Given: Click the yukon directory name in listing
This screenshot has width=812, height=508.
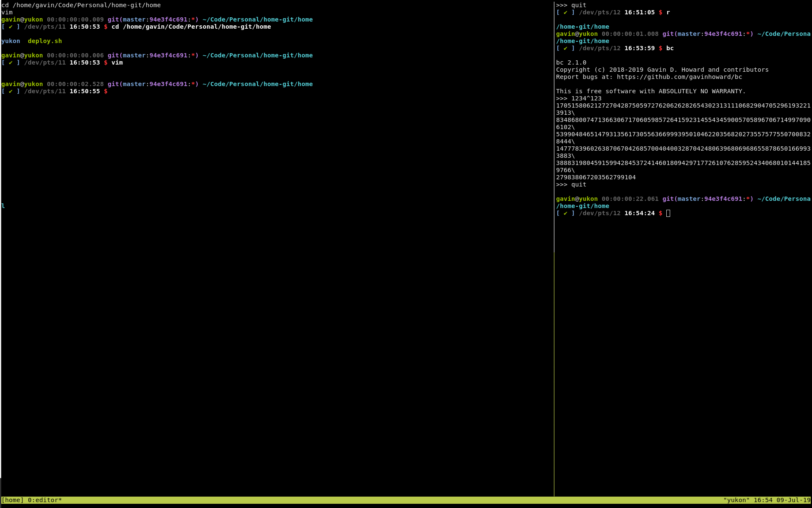Looking at the screenshot, I should [x=11, y=41].
